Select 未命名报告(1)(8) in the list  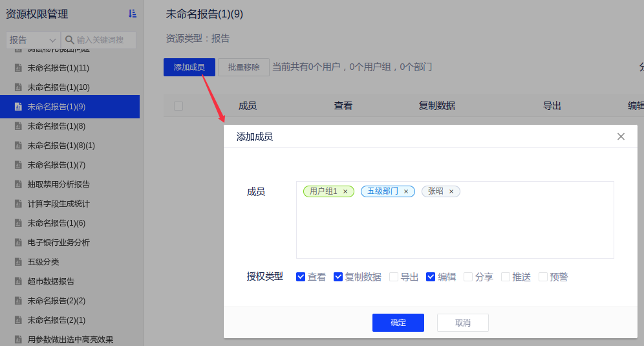click(56, 126)
